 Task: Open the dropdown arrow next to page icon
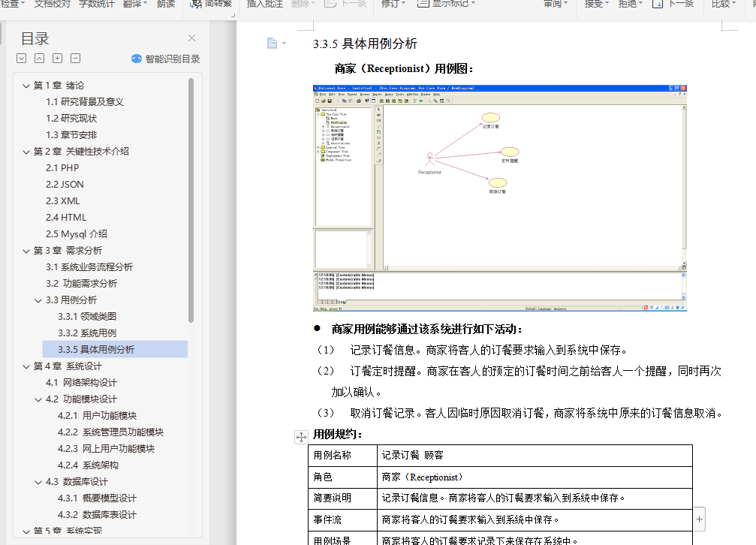pyautogui.click(x=284, y=44)
